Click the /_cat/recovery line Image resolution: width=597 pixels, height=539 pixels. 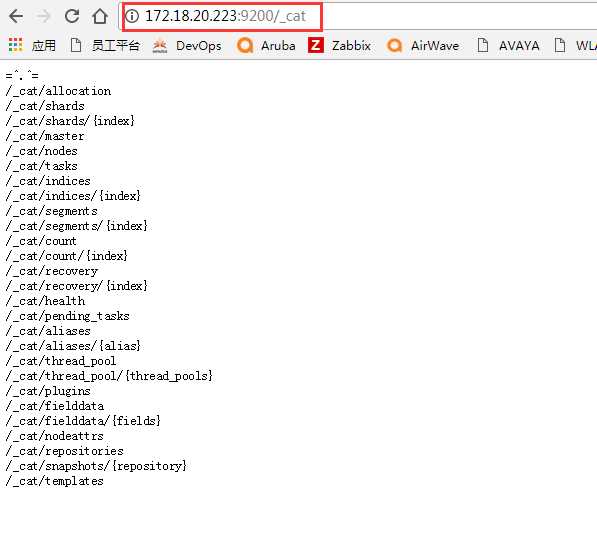[52, 271]
